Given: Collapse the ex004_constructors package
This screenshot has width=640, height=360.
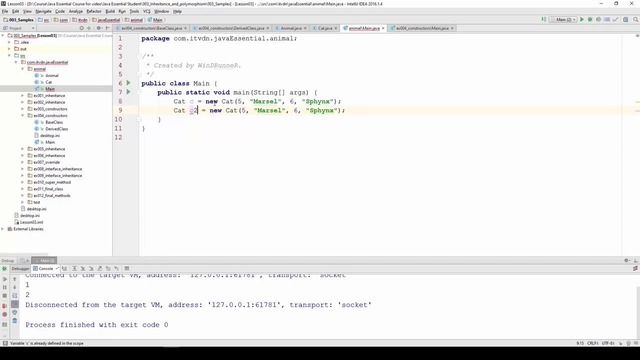Looking at the screenshot, I should (x=22, y=116).
